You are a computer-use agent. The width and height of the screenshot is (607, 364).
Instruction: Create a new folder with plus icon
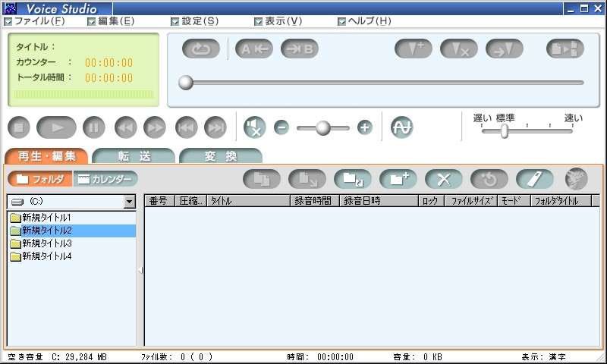click(x=398, y=179)
